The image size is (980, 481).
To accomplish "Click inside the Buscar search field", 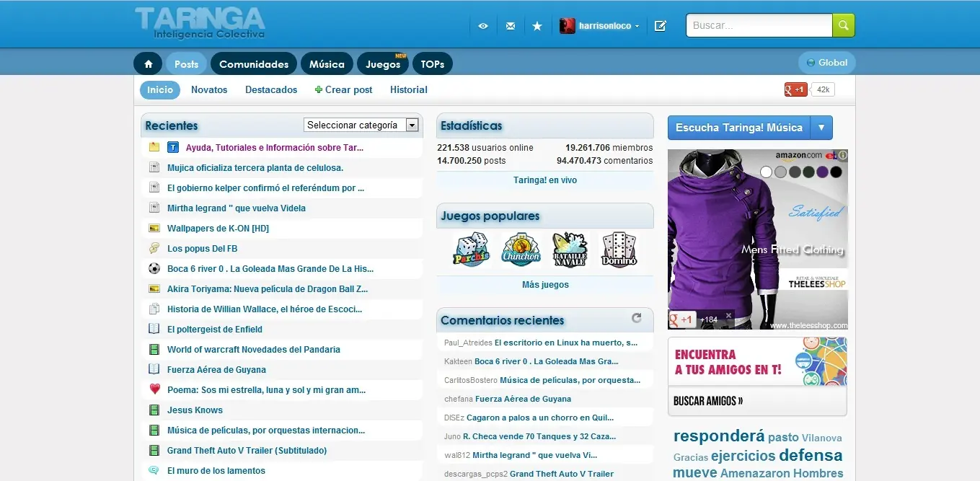I will 759,25.
